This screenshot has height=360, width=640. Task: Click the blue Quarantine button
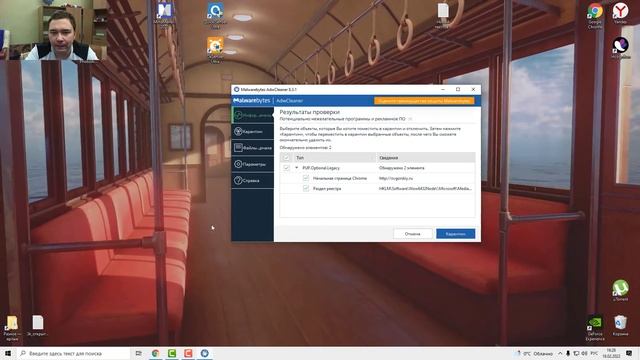pyautogui.click(x=456, y=234)
